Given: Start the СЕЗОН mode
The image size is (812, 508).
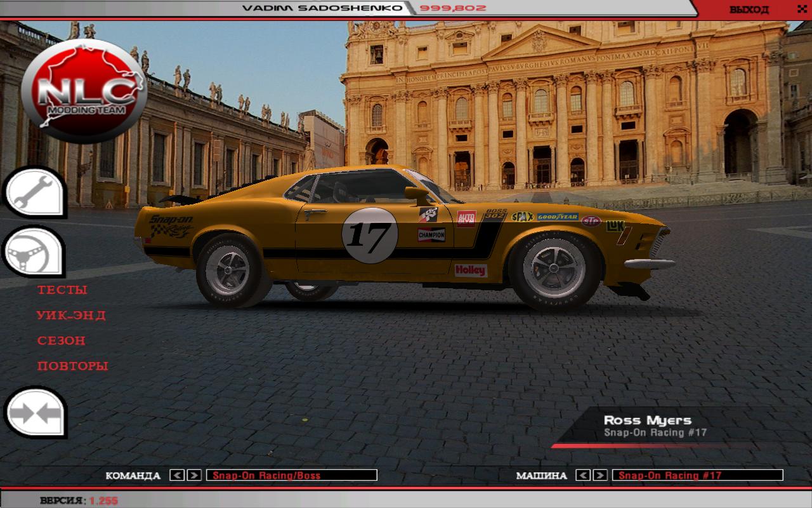Looking at the screenshot, I should tap(62, 341).
